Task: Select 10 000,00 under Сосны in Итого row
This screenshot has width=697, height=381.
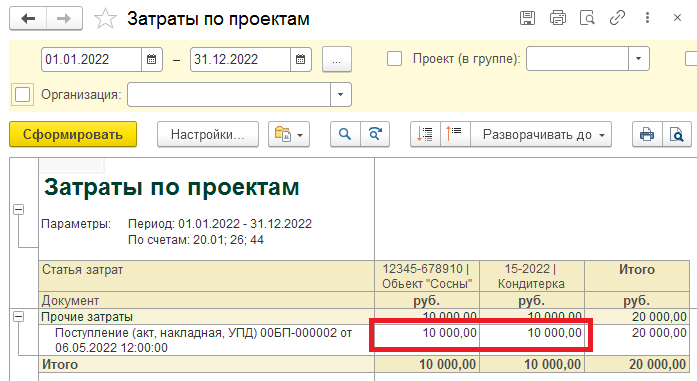Action: click(x=447, y=365)
